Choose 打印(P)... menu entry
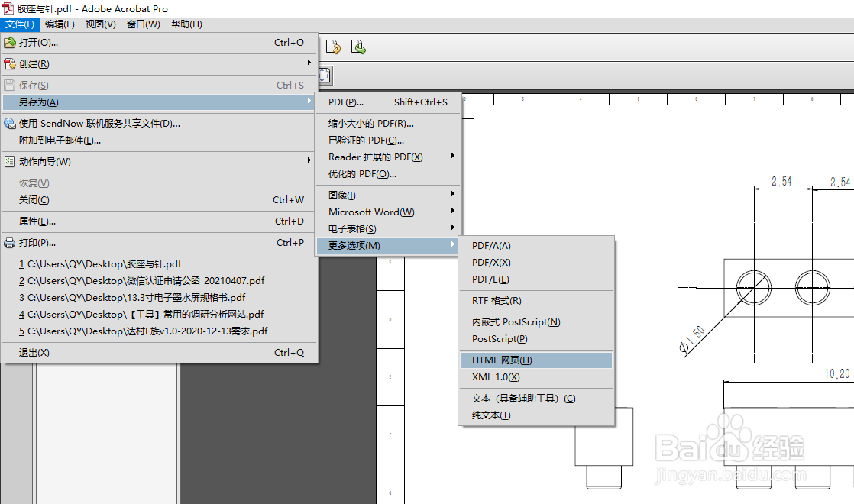This screenshot has width=854, height=504. [x=158, y=243]
